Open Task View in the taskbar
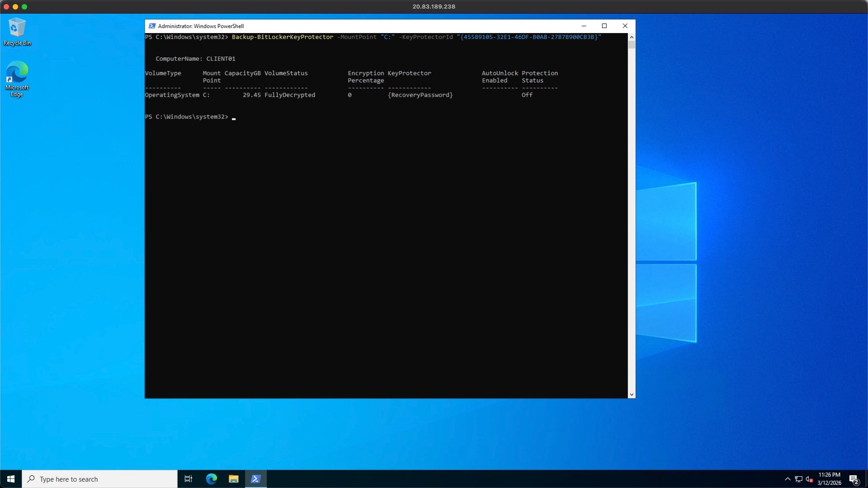This screenshot has height=488, width=868. tap(188, 479)
